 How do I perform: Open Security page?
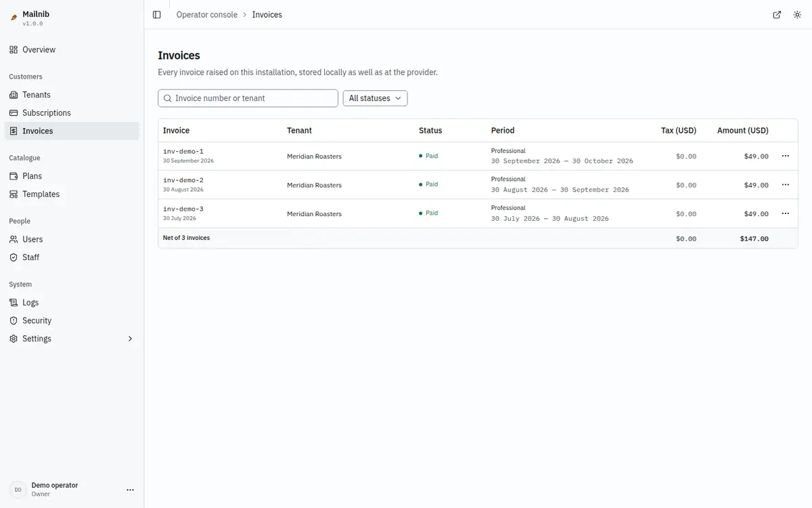(72, 321)
